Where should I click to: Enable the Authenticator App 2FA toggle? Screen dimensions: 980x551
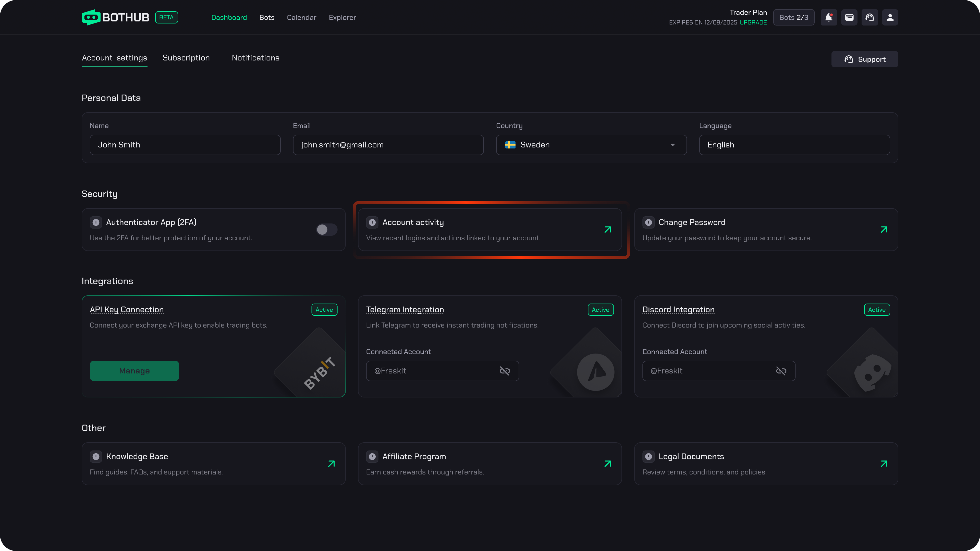click(326, 230)
